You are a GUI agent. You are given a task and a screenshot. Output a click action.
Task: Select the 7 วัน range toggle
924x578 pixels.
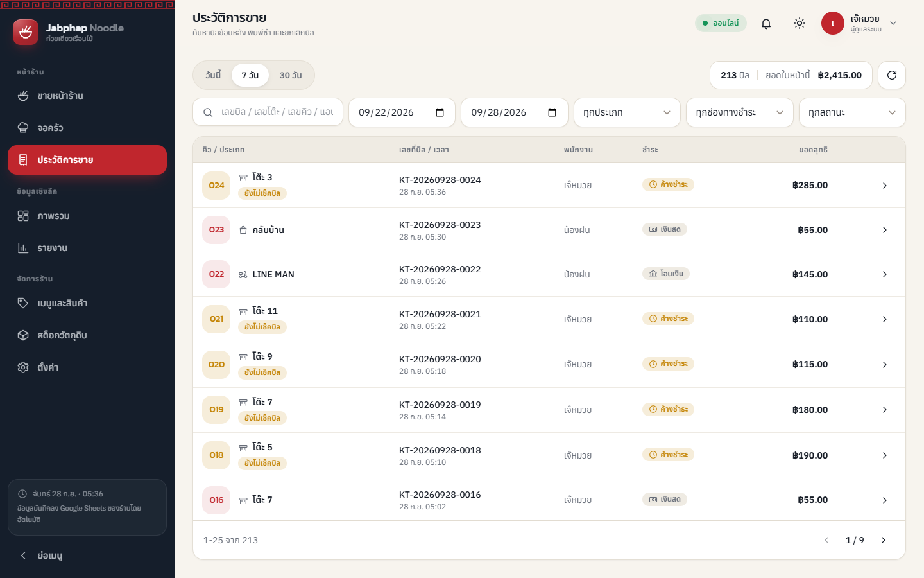250,75
